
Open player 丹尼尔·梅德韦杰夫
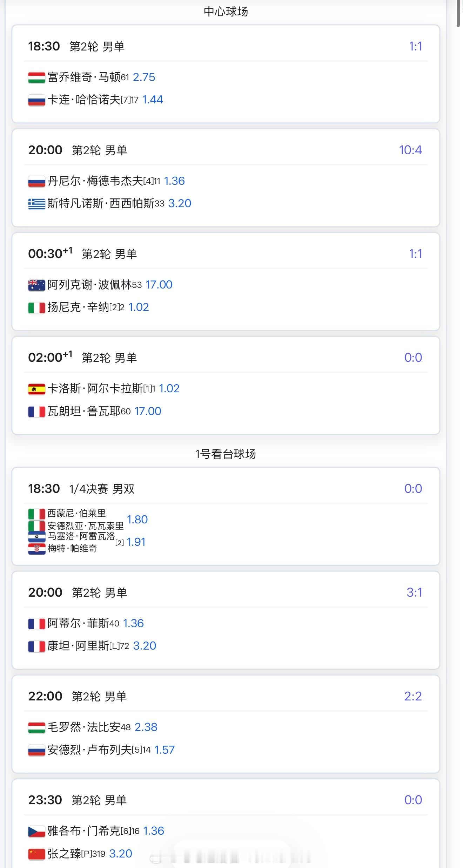95,181
